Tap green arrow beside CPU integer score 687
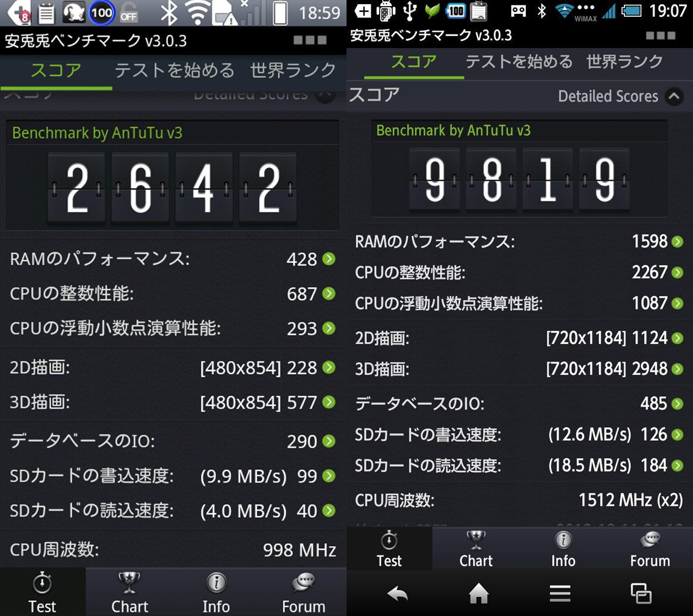 click(x=329, y=293)
